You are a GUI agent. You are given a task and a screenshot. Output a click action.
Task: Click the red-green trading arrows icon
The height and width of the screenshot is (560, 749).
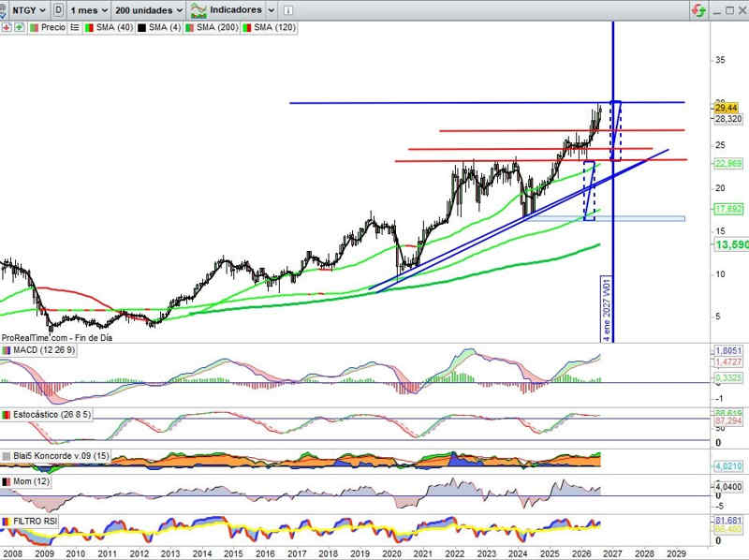tap(698, 10)
